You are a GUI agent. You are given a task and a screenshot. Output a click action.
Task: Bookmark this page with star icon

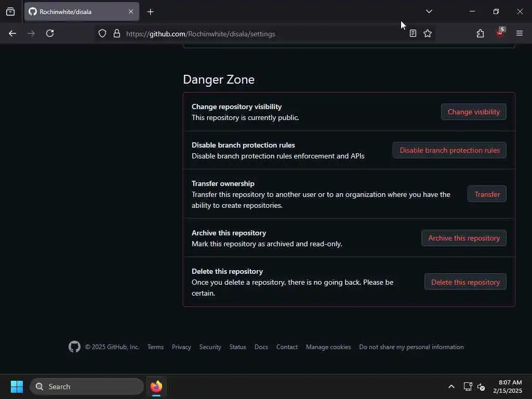pyautogui.click(x=428, y=34)
